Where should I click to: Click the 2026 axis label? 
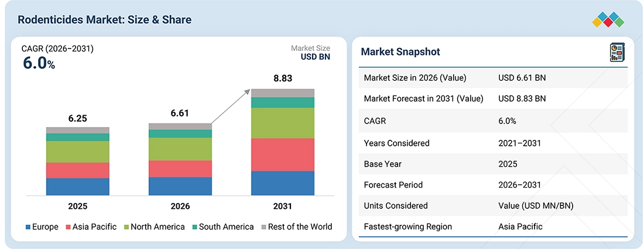pyautogui.click(x=180, y=207)
